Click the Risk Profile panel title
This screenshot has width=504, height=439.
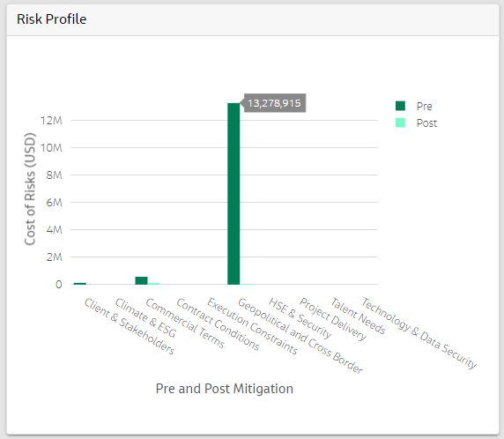[51, 19]
